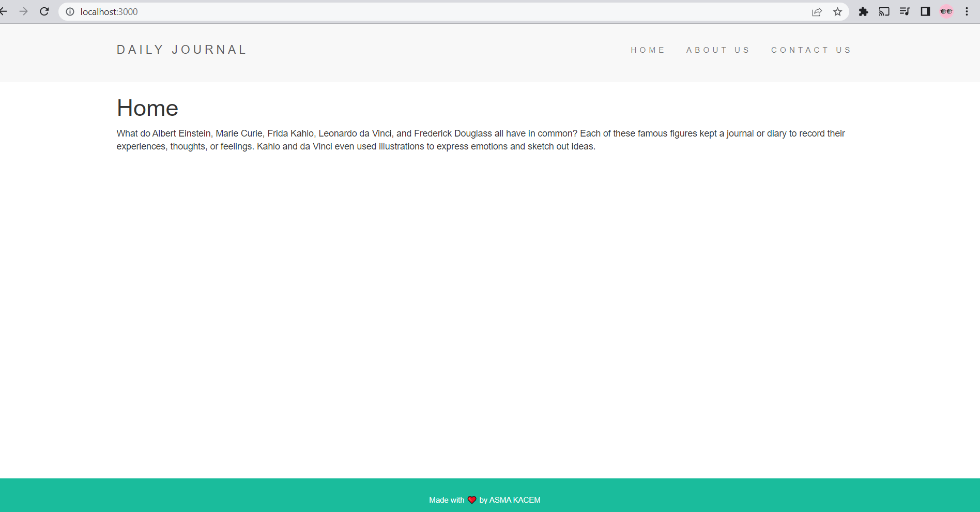Viewport: 980px width, 512px height.
Task: Select the Home navigation link
Action: (x=648, y=50)
